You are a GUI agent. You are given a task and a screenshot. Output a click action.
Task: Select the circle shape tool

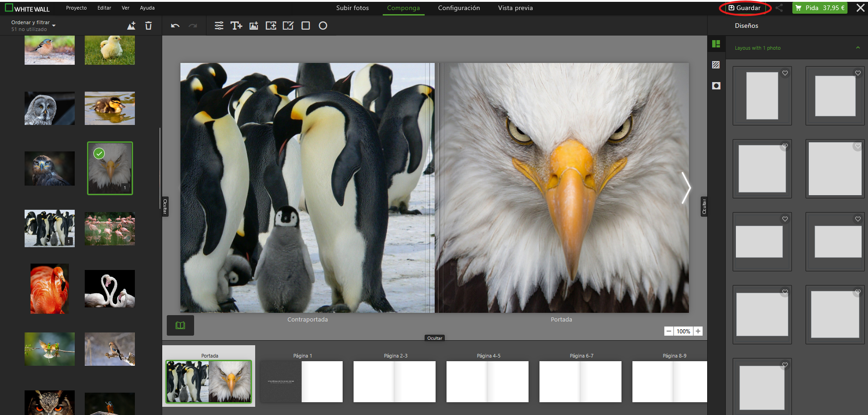pyautogui.click(x=323, y=26)
